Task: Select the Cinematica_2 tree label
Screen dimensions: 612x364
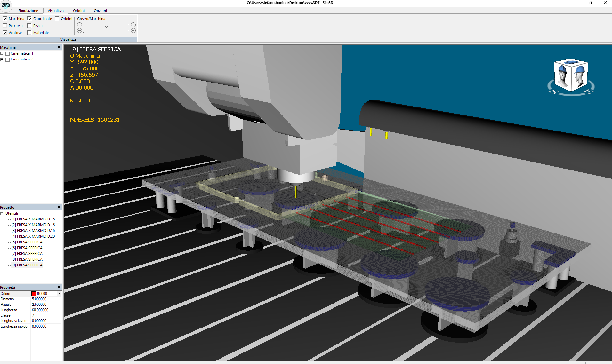Action: 22,59
